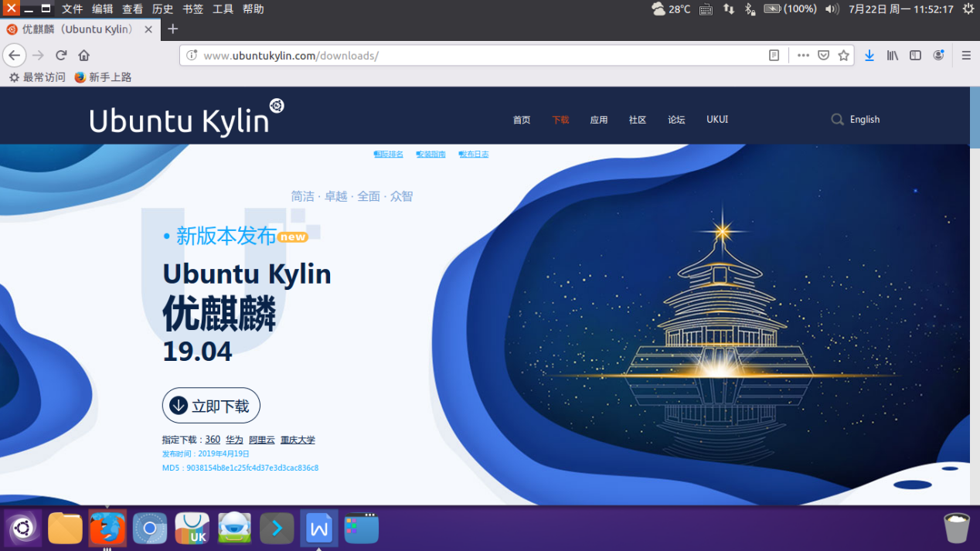Close the 优麒麟 Ubuntu Kylin tab
Image resolution: width=980 pixels, height=551 pixels.
148,29
